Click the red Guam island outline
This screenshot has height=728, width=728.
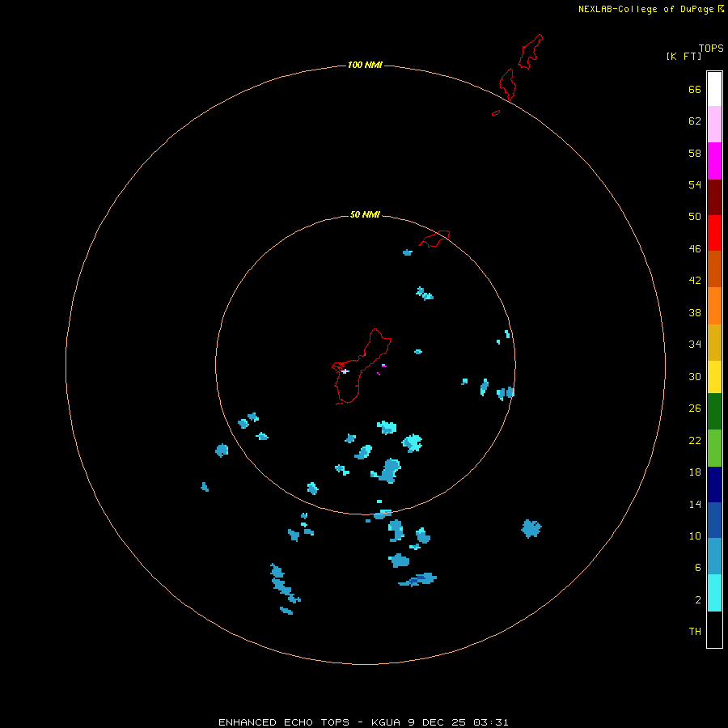tap(362, 366)
